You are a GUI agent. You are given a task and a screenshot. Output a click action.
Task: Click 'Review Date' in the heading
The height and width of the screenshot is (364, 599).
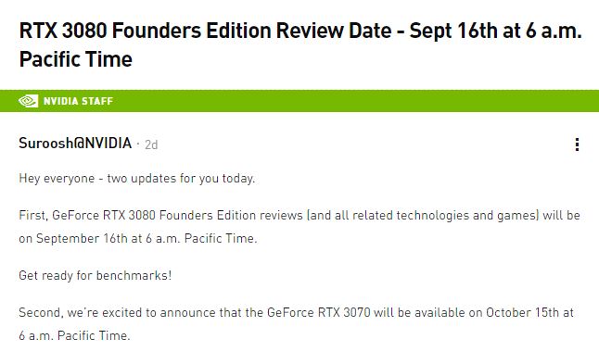[x=334, y=31]
